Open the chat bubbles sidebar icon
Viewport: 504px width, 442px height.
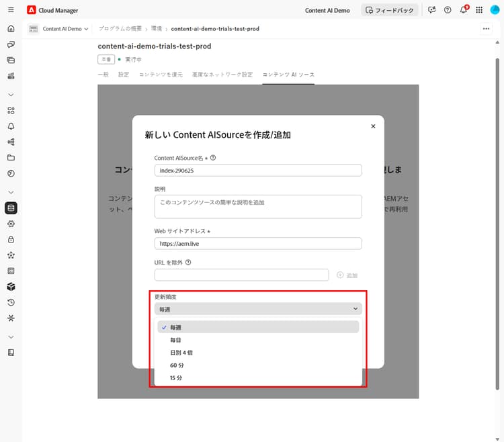point(11,44)
